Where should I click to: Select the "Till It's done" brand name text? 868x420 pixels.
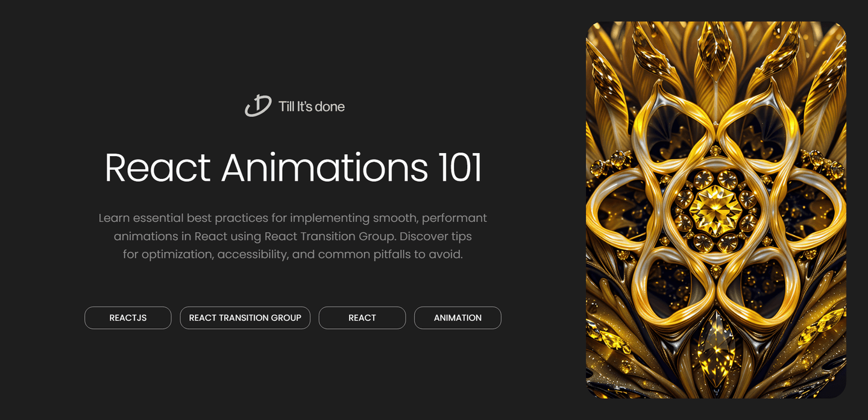311,106
